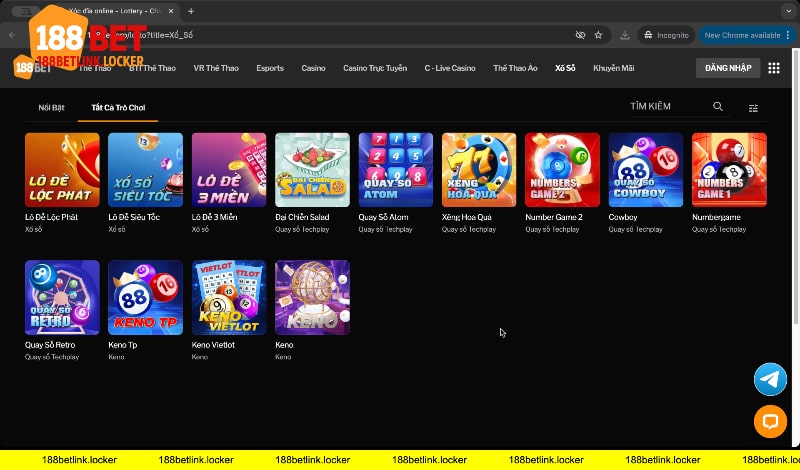This screenshot has height=470, width=800.
Task: Click the tracking protection eye icon
Action: click(580, 34)
